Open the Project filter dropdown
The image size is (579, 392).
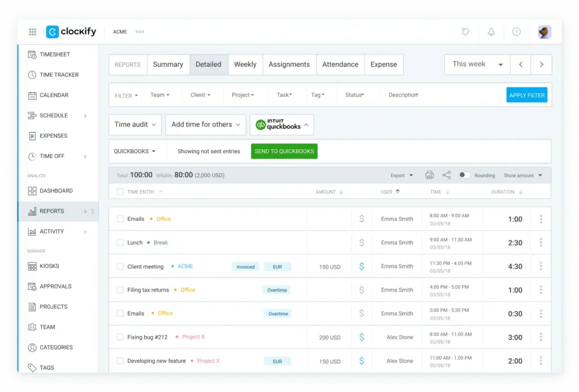[x=243, y=95]
